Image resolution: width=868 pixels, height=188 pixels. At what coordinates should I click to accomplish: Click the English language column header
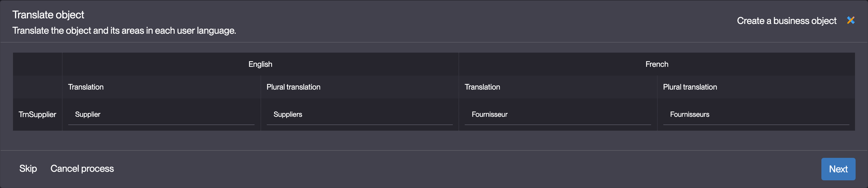pos(260,64)
